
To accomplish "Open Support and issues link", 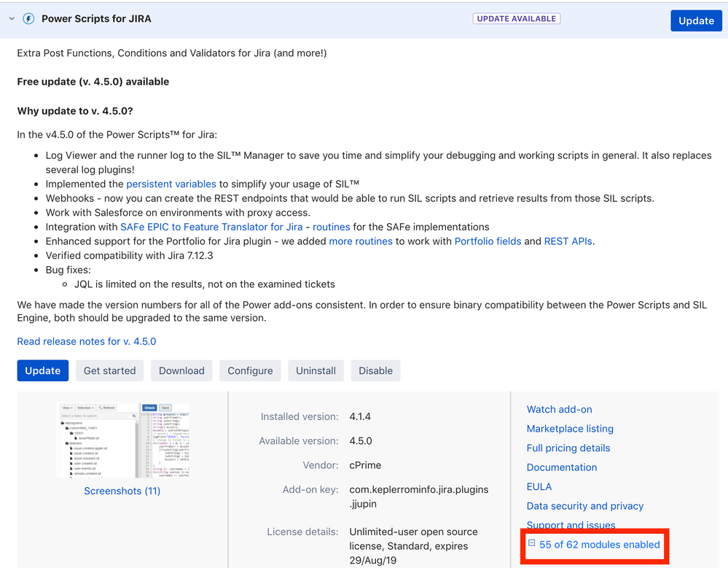I will pyautogui.click(x=571, y=525).
